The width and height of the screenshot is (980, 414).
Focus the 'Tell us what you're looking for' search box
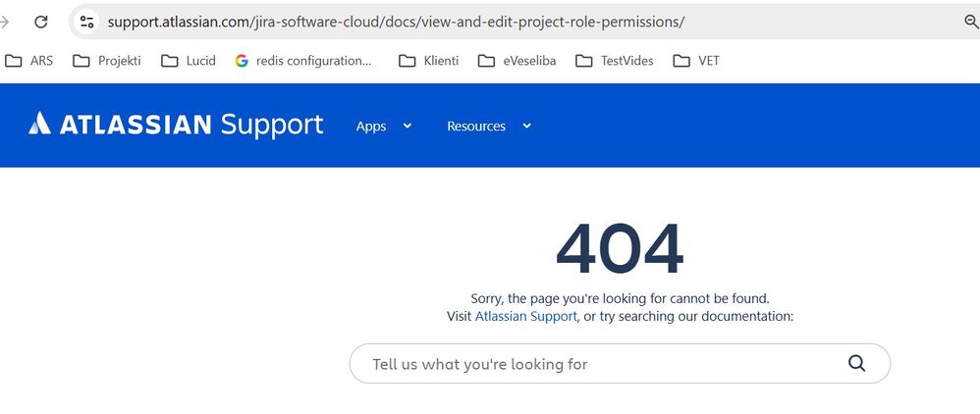click(620, 363)
